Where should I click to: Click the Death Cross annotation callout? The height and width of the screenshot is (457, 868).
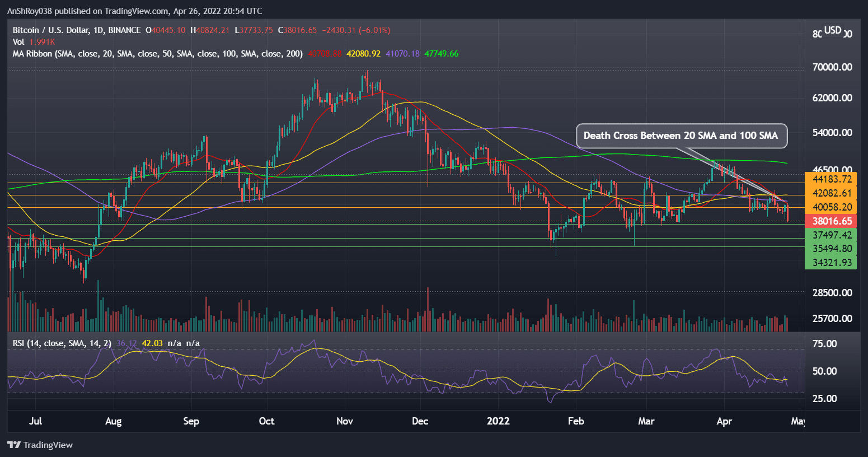coord(681,136)
